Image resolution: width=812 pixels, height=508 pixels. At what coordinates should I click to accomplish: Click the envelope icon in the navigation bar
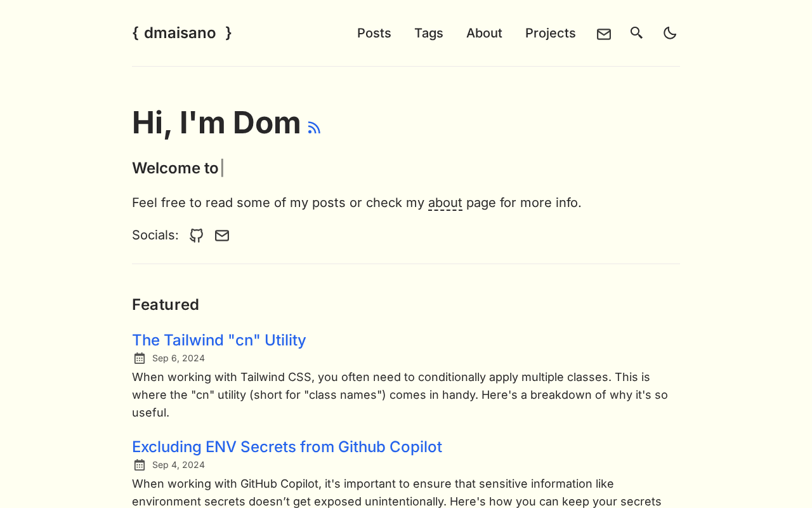[x=604, y=34]
